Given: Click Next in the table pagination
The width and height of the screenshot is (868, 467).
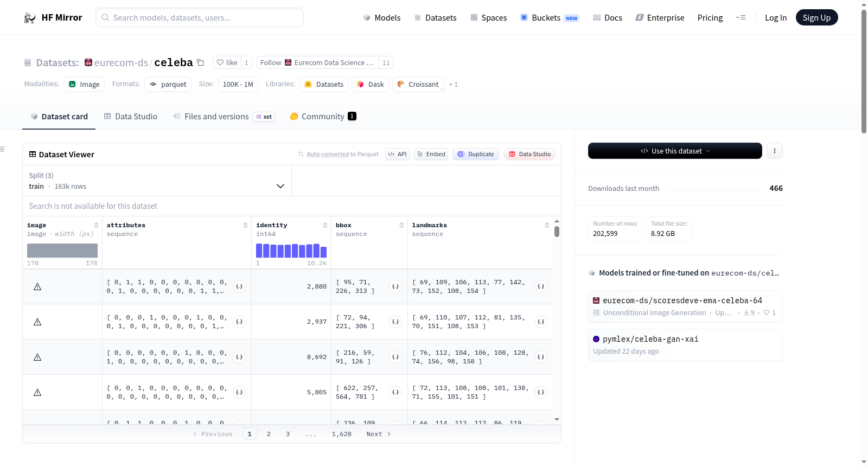Looking at the screenshot, I should [379, 434].
